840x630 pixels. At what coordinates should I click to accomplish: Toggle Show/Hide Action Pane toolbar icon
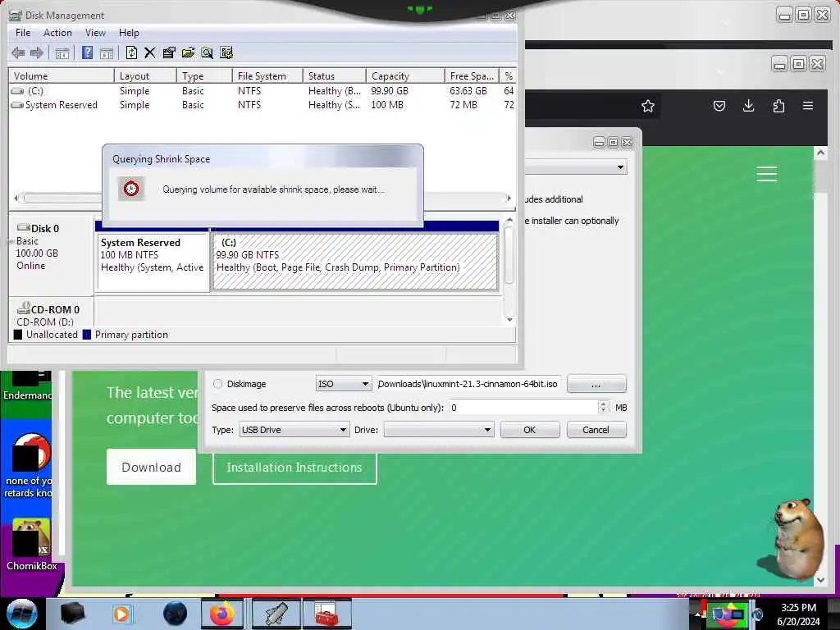pyautogui.click(x=107, y=52)
